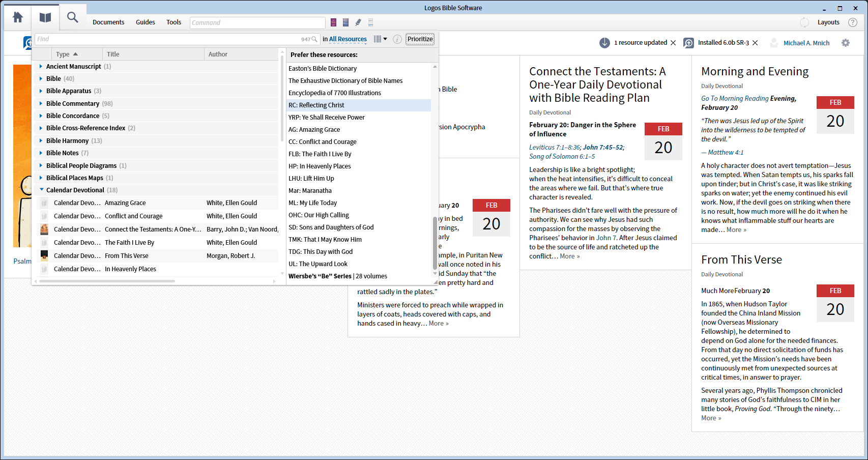
Task: Open the library view mode dropdown
Action: [380, 39]
